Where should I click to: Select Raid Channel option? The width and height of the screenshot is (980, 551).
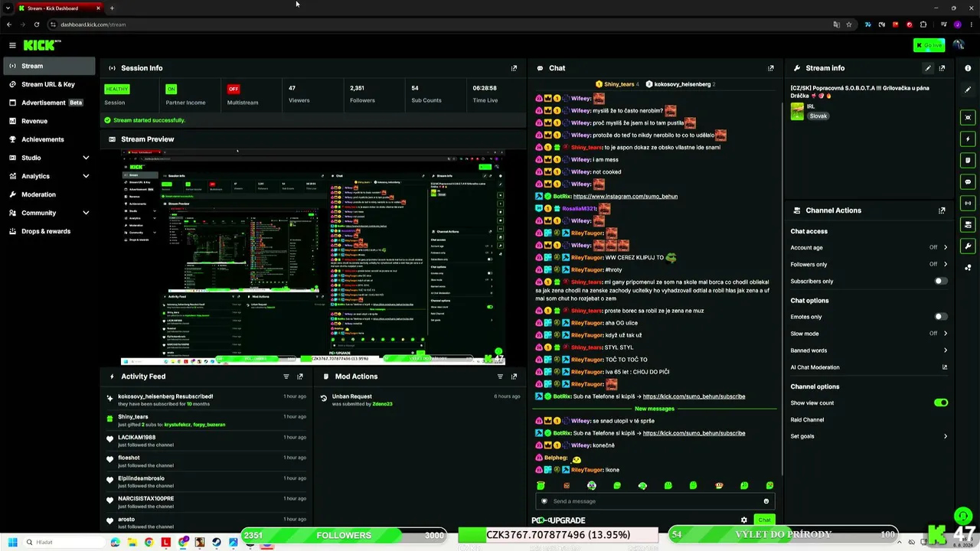(x=808, y=419)
